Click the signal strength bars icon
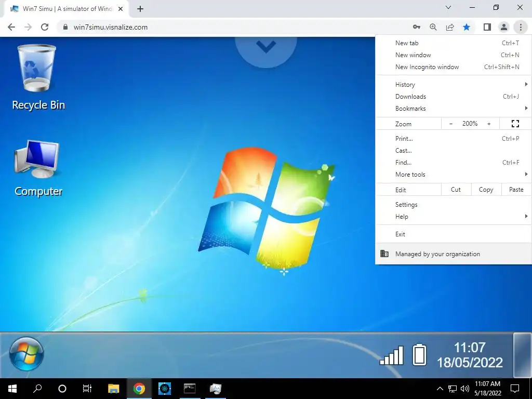This screenshot has height=399, width=532. point(392,355)
